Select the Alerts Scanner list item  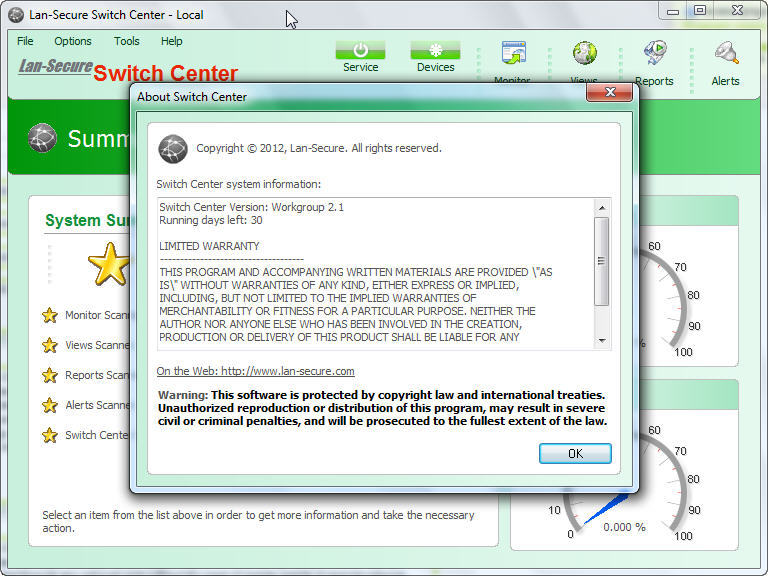97,405
